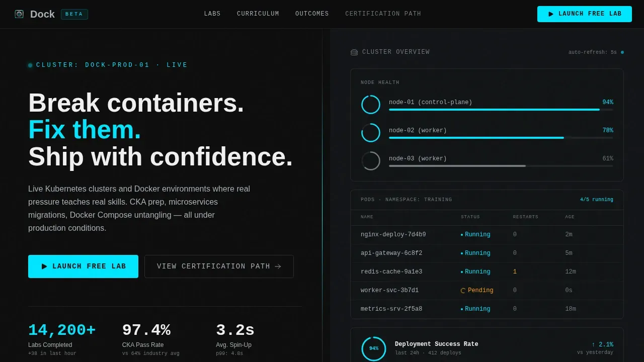Open the CERTIFICATION PATH nav item
Viewport: 644px width, 362px height.
pyautogui.click(x=383, y=14)
